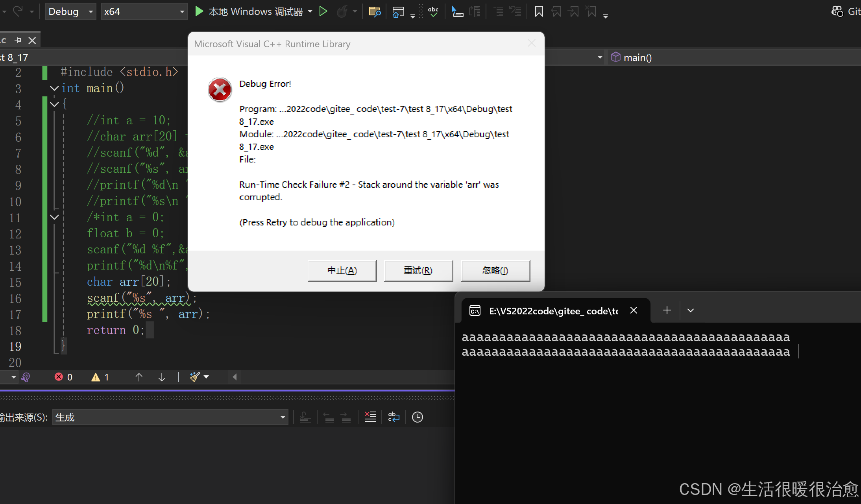Click the Hot Reload flame icon
The height and width of the screenshot is (504, 861).
click(x=342, y=11)
